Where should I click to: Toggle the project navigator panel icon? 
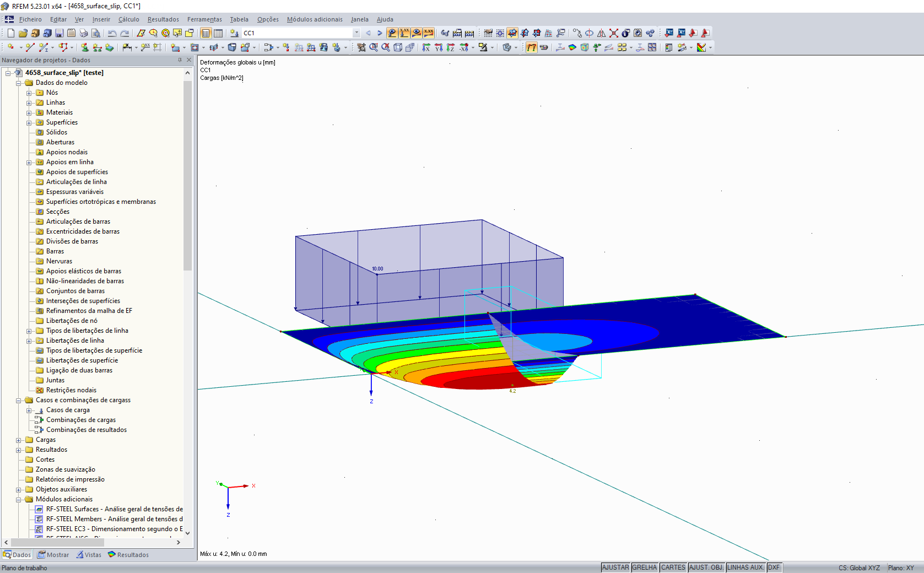point(206,33)
